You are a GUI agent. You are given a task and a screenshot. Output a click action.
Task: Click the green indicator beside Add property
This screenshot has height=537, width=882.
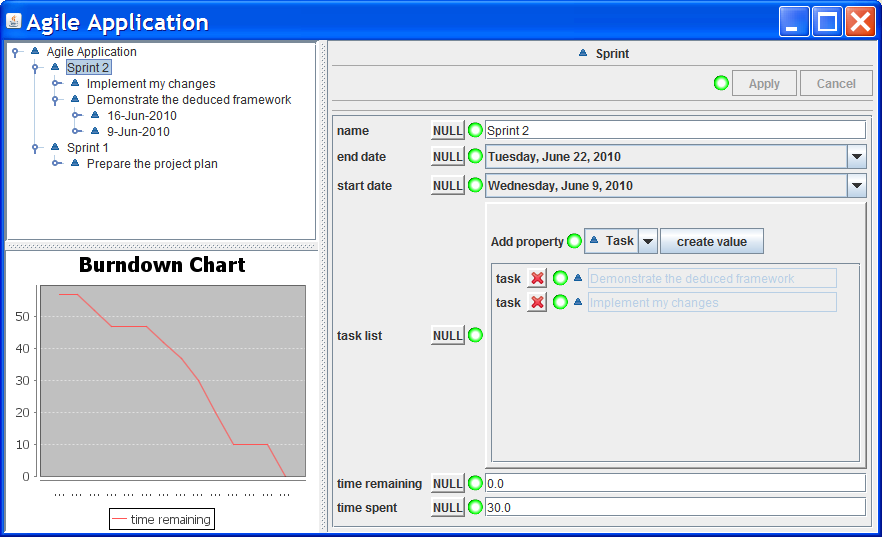pos(574,241)
